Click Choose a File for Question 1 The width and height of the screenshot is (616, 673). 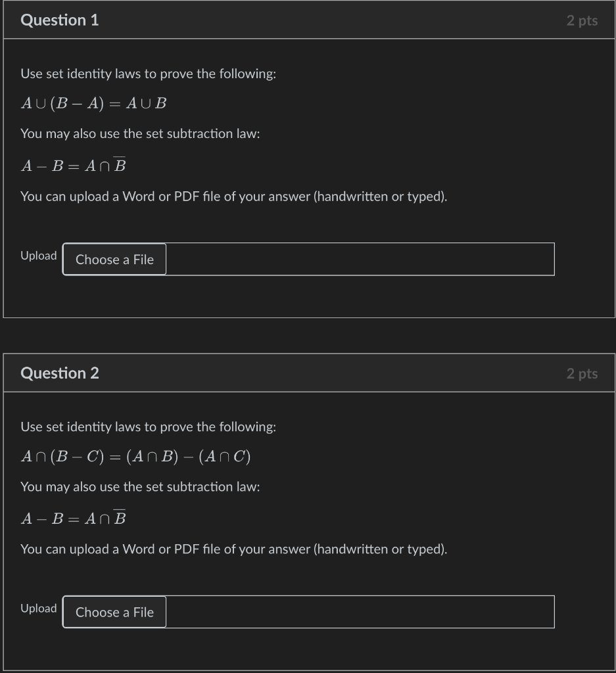click(x=114, y=259)
